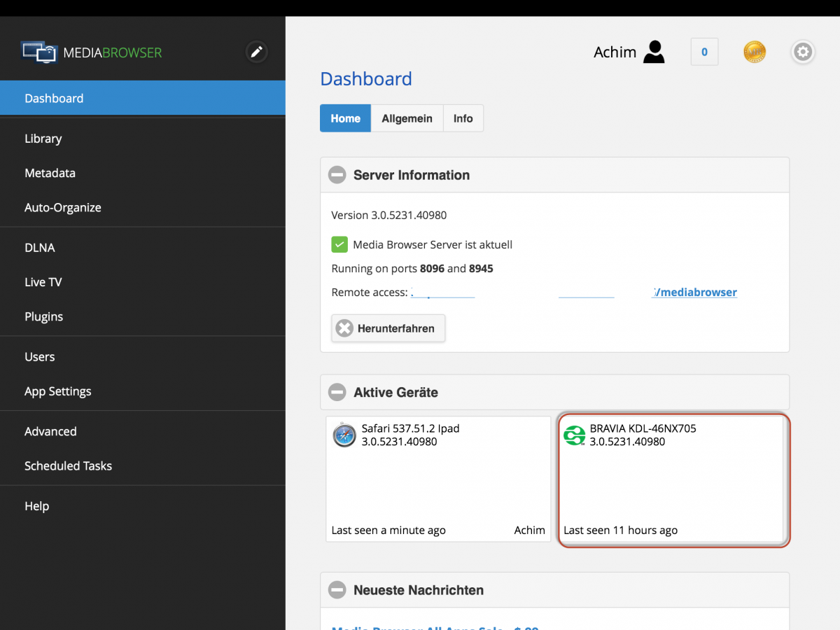The image size is (840, 630).
Task: Click the green checkmark next to server status
Action: [x=339, y=244]
